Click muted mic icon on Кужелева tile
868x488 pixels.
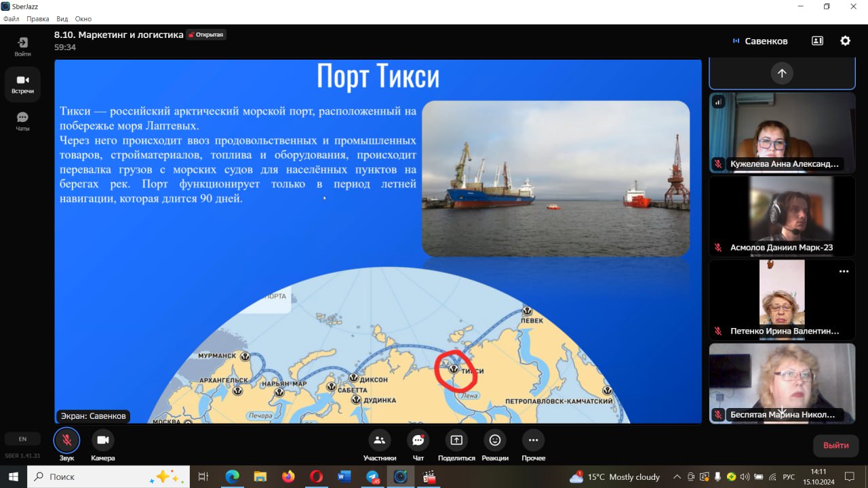[718, 164]
